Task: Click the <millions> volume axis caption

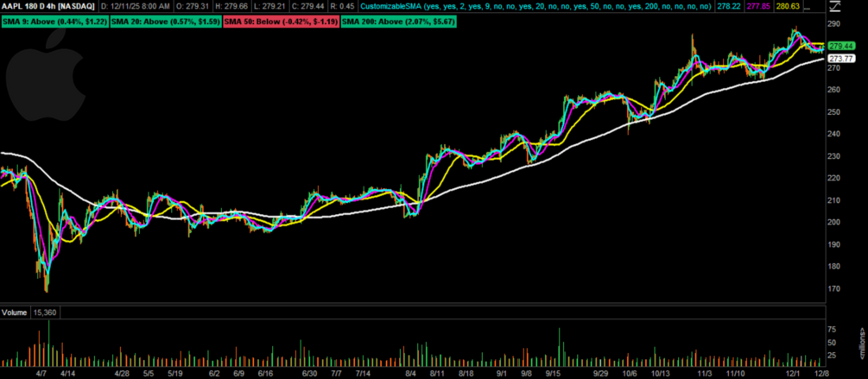Action: pos(863,343)
